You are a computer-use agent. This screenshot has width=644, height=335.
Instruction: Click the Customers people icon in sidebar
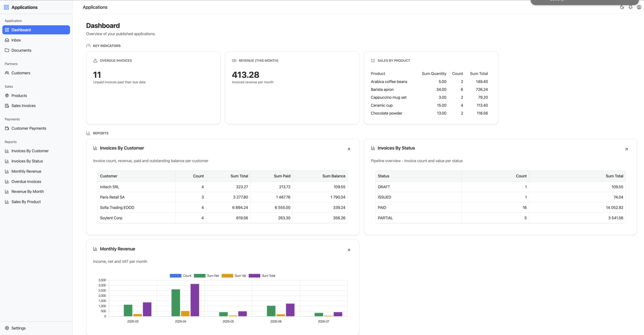click(7, 73)
